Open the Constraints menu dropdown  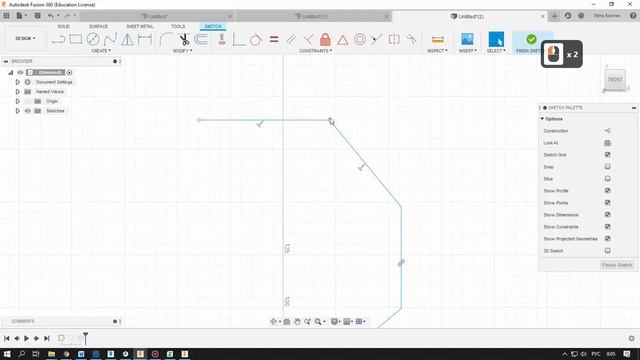coord(316,51)
